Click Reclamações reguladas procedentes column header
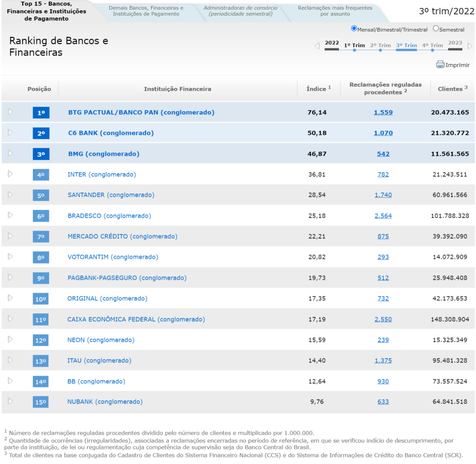Screen dimensions: 476x464 click(x=385, y=88)
